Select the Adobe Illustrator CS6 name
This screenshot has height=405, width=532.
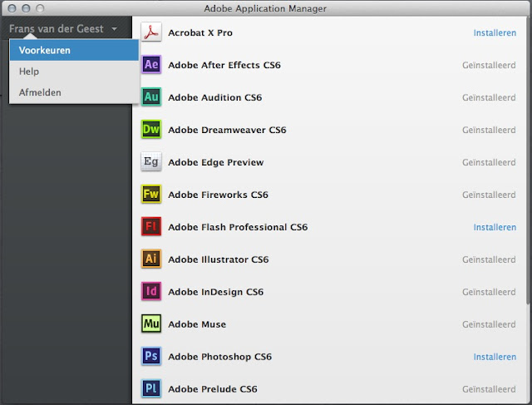point(218,259)
